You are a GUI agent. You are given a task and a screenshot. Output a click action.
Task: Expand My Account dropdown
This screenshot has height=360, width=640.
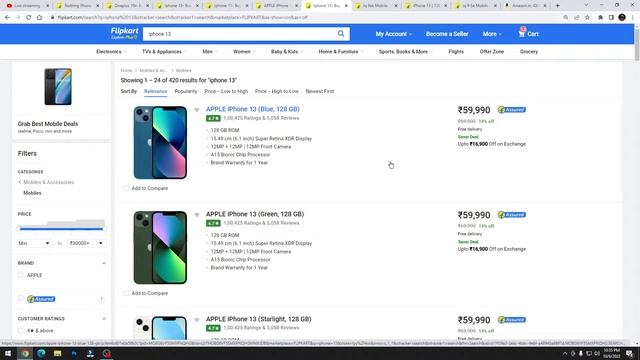click(x=393, y=34)
